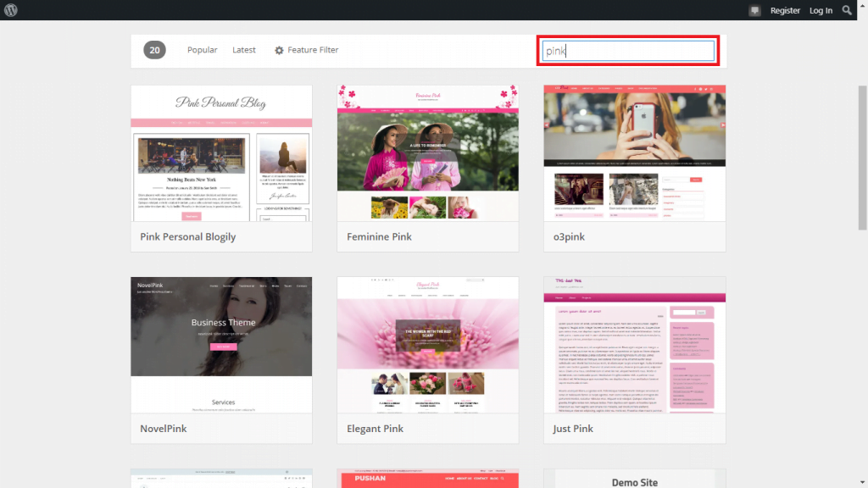The width and height of the screenshot is (868, 488).
Task: Open the Feminine Pink theme preview
Action: [x=428, y=152]
